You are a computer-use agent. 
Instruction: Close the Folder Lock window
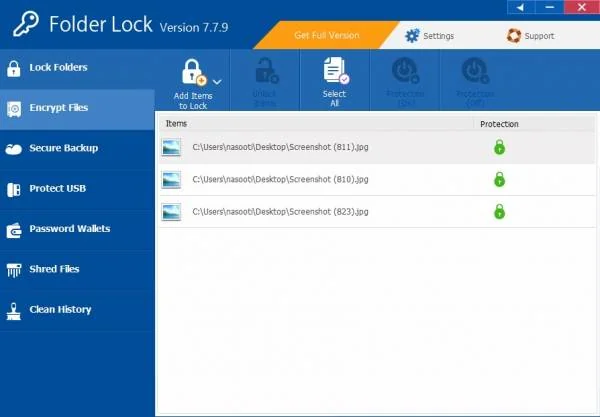(582, 7)
